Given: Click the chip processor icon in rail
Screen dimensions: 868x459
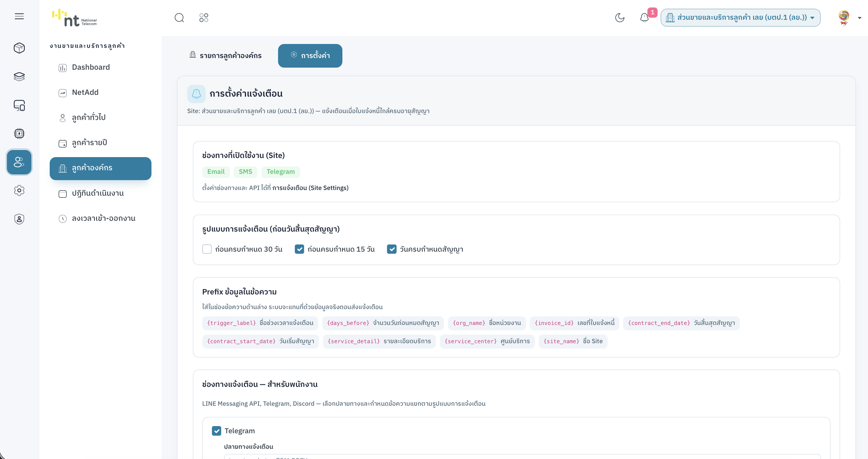Looking at the screenshot, I should 19,134.
